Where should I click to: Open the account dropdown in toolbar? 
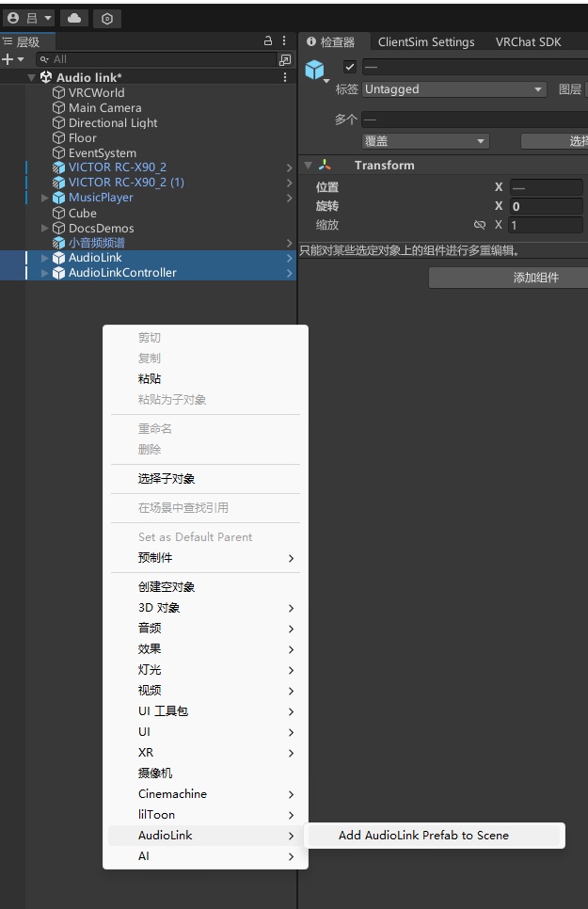[x=29, y=19]
